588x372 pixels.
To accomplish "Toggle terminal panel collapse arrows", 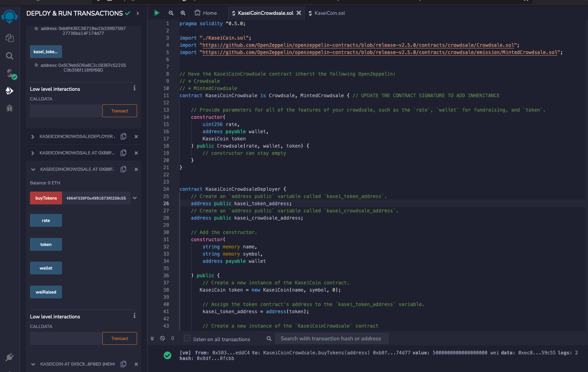I will 152,338.
